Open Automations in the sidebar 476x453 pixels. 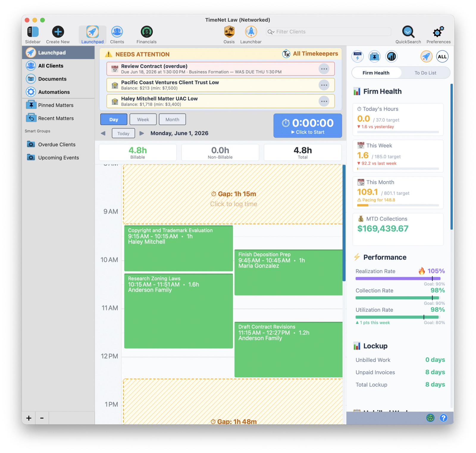58,92
